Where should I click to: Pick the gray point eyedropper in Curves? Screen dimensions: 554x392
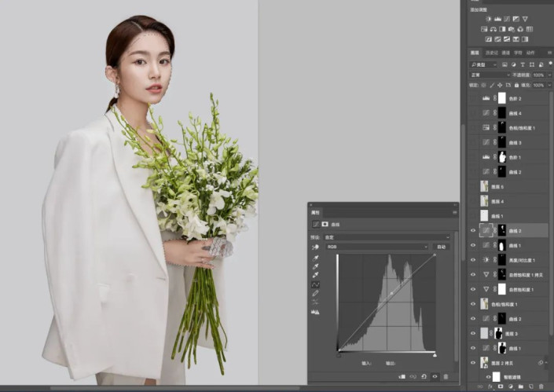[x=316, y=266]
